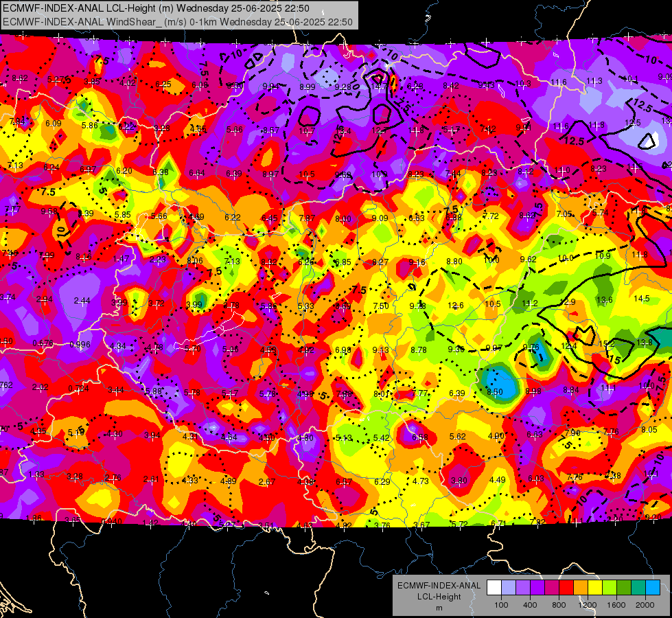Choose the teal legend swatch
The width and height of the screenshot is (672, 618).
click(638, 588)
